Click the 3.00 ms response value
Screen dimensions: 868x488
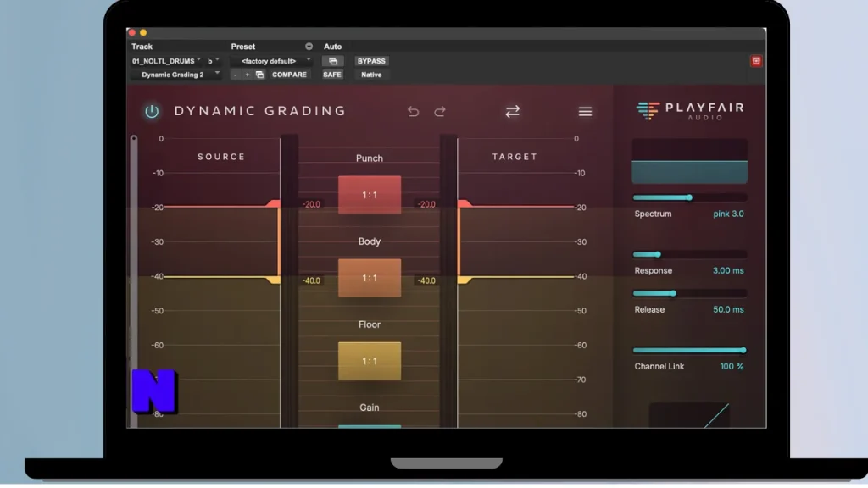click(x=728, y=270)
